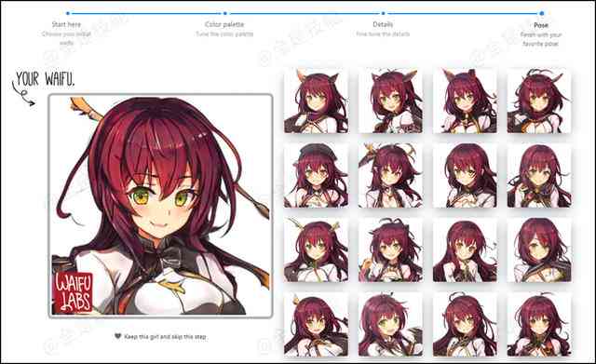Image resolution: width=596 pixels, height=364 pixels.
Task: Open the Details step
Action: click(x=383, y=24)
